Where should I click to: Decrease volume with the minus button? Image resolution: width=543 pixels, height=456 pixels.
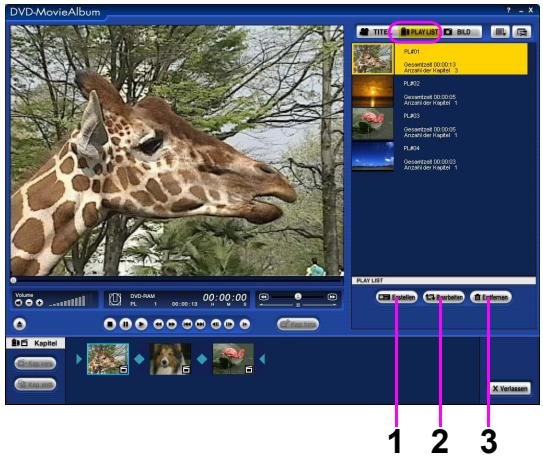(29, 303)
